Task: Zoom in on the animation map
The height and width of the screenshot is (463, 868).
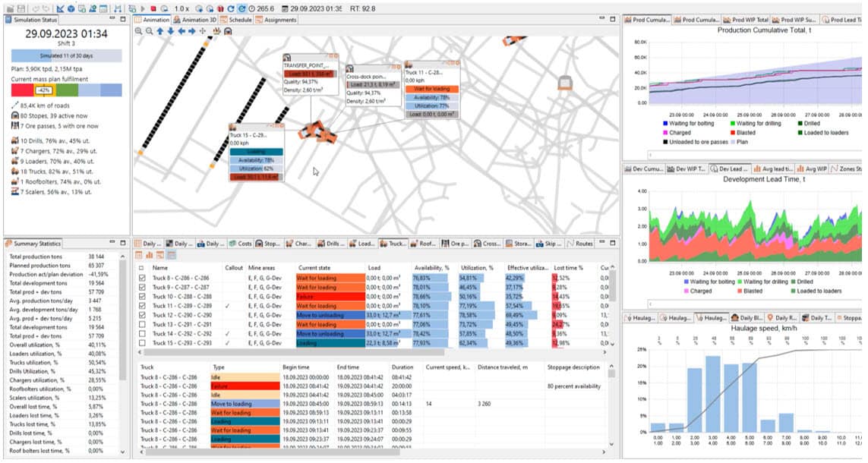Action: [x=139, y=31]
